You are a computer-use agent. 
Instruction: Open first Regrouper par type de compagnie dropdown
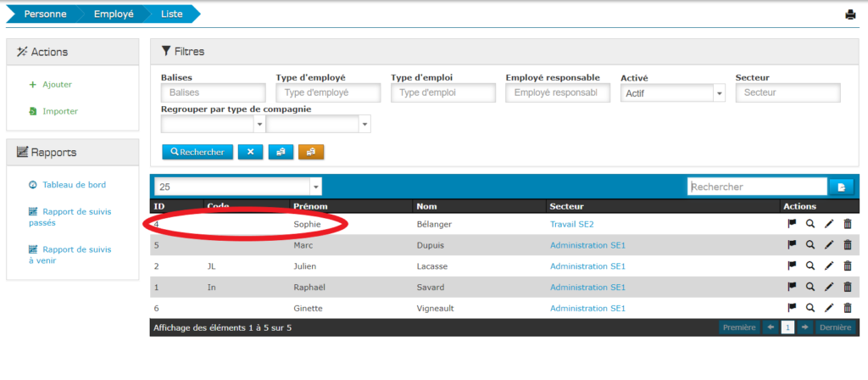[x=213, y=125]
